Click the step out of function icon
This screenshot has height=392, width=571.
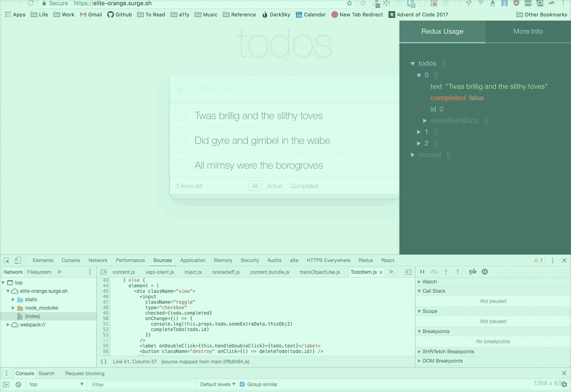tap(458, 272)
